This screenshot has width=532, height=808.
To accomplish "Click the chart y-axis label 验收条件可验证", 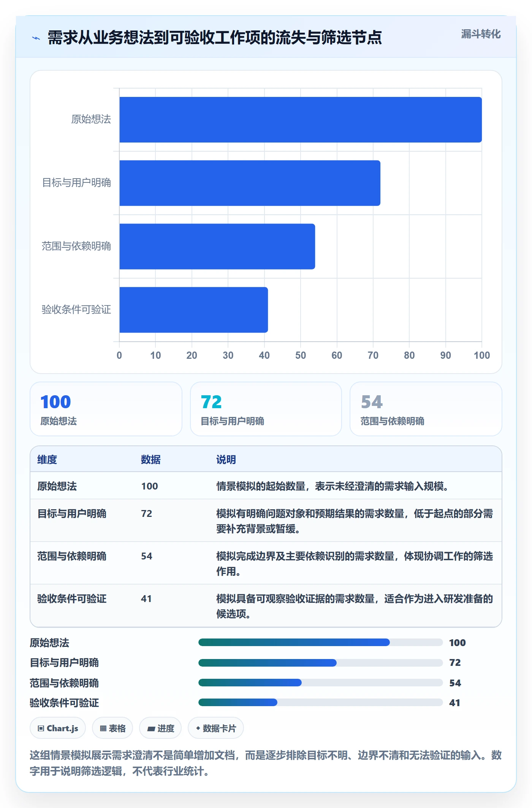I will (76, 309).
